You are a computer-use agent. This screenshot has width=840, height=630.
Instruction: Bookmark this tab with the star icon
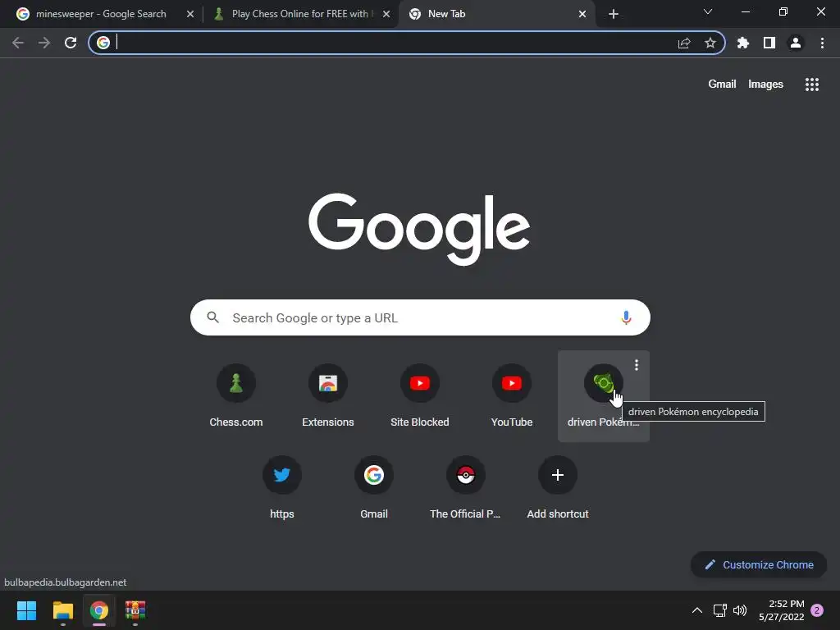click(710, 43)
